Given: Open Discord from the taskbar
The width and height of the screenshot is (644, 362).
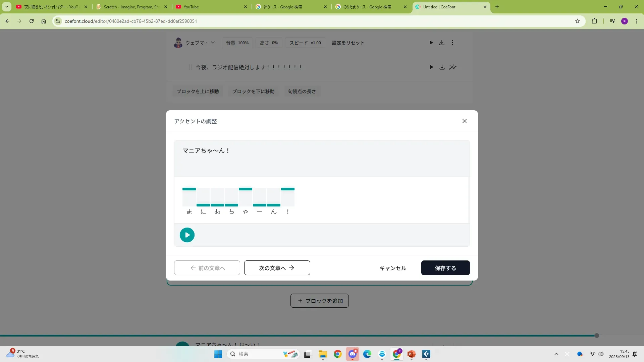Looking at the screenshot, I should pyautogui.click(x=352, y=354).
